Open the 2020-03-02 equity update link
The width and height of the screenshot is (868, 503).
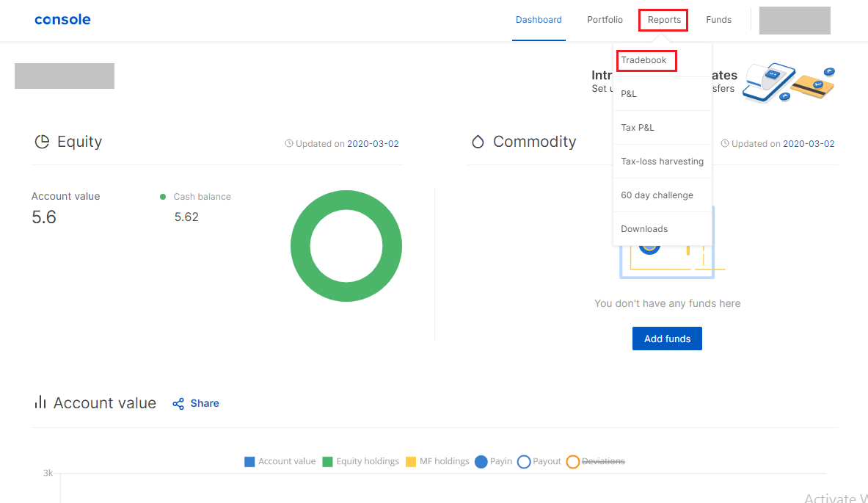pos(373,143)
